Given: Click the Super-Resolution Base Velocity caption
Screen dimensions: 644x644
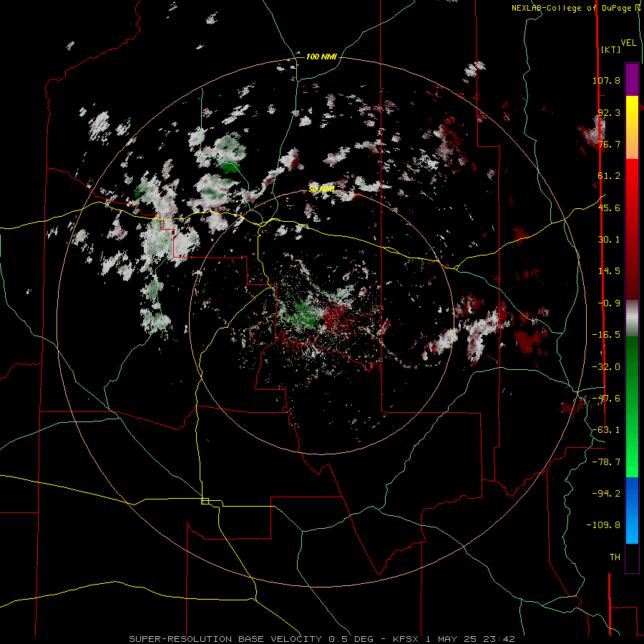Looking at the screenshot, I should [x=321, y=639].
